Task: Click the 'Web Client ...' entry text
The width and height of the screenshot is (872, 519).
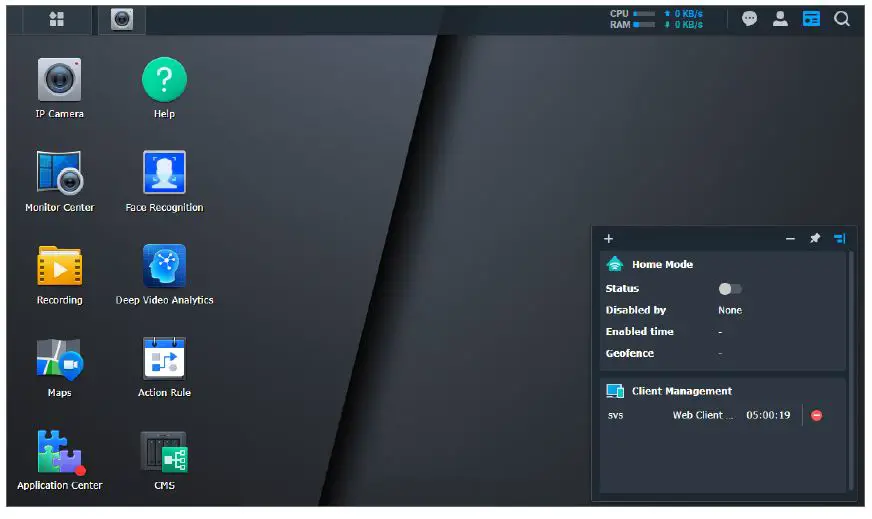Action: click(x=703, y=415)
